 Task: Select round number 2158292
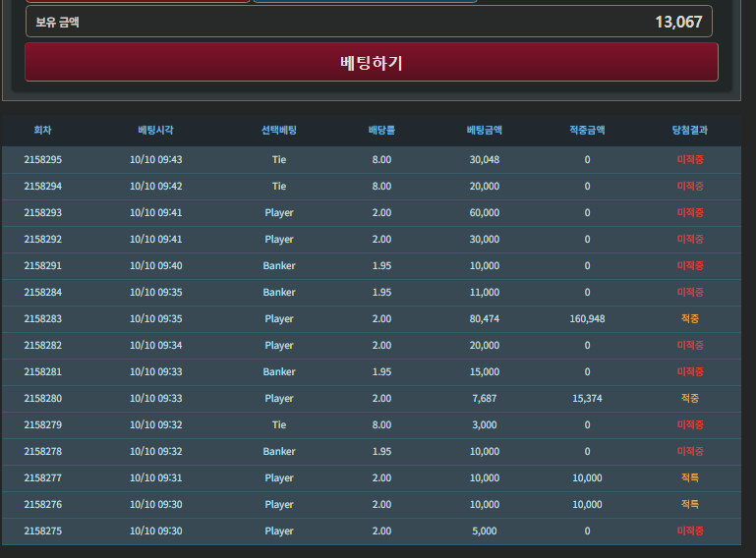click(43, 239)
